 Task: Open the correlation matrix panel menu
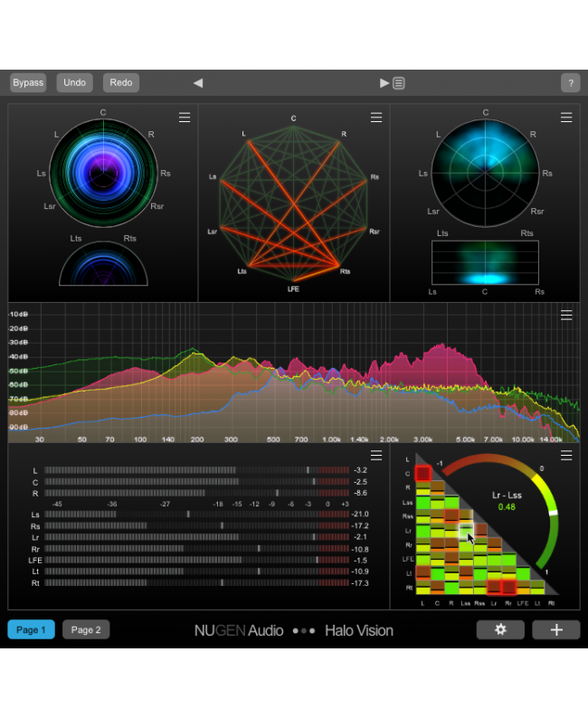(x=566, y=455)
